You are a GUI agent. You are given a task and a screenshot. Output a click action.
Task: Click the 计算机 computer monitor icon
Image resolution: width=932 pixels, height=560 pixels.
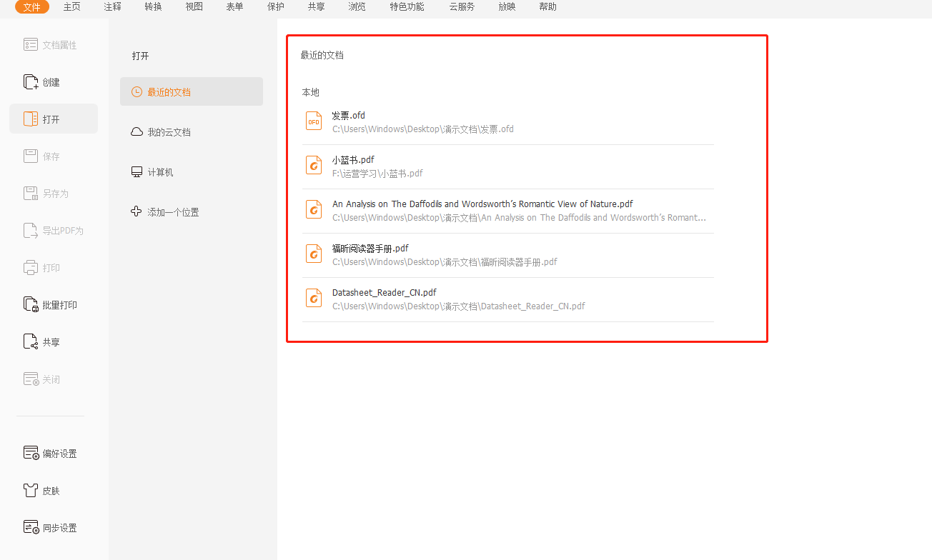point(137,172)
